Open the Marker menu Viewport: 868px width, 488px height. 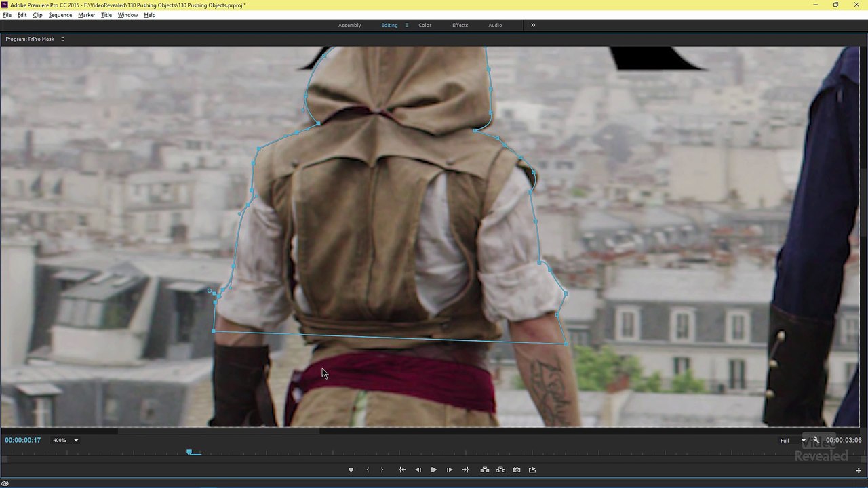(87, 15)
